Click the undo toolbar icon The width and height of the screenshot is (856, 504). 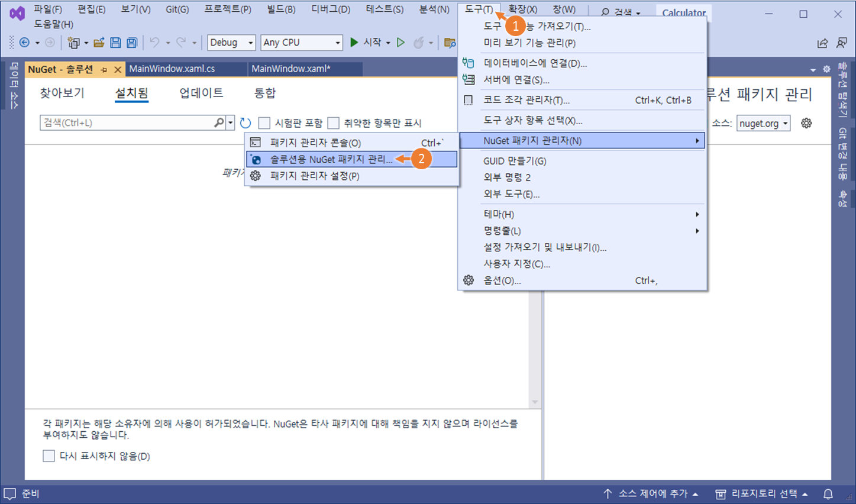154,42
